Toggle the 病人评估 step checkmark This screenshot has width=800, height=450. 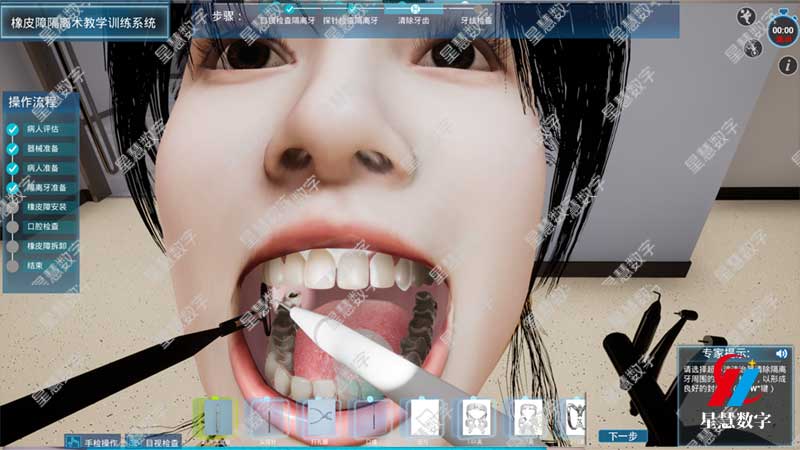point(12,129)
